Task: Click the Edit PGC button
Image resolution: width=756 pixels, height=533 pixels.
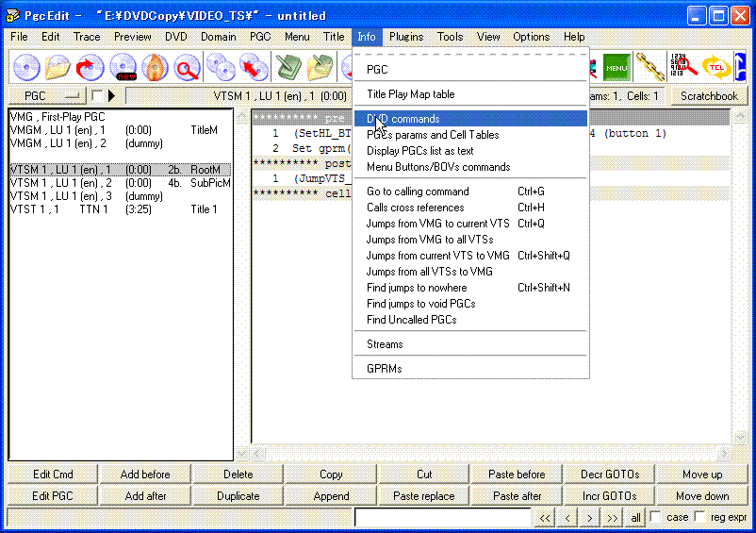Action: point(53,496)
